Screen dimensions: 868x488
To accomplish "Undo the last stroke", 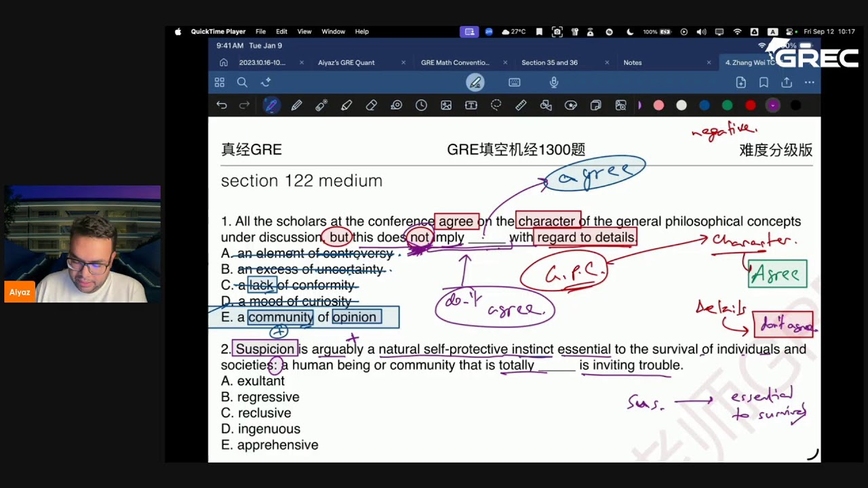I will click(222, 105).
